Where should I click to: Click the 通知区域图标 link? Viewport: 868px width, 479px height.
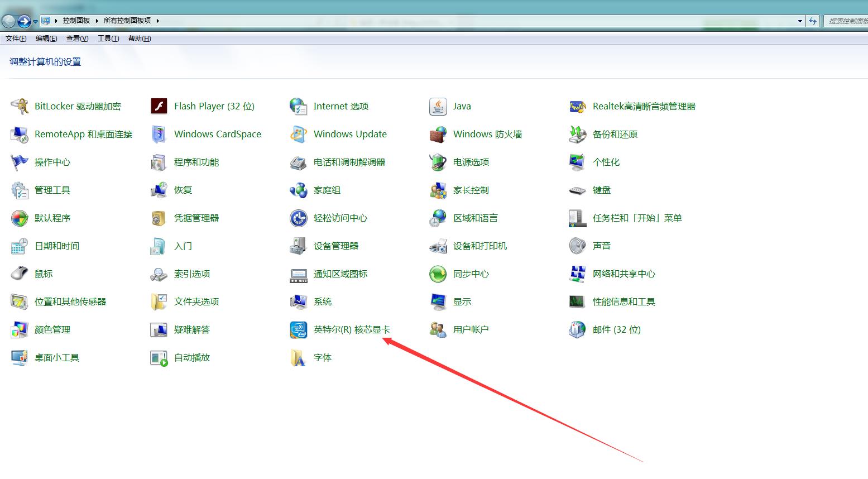click(x=341, y=274)
